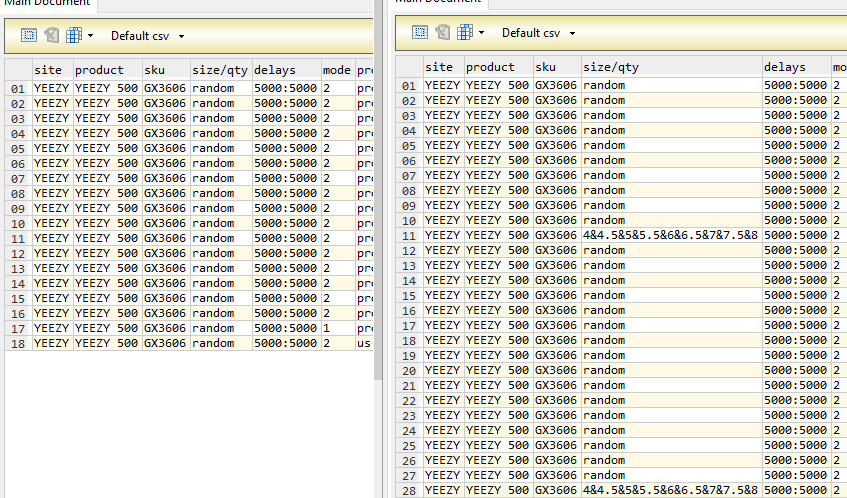847x498 pixels.
Task: Select row 11 header in right pane
Action: (x=409, y=235)
